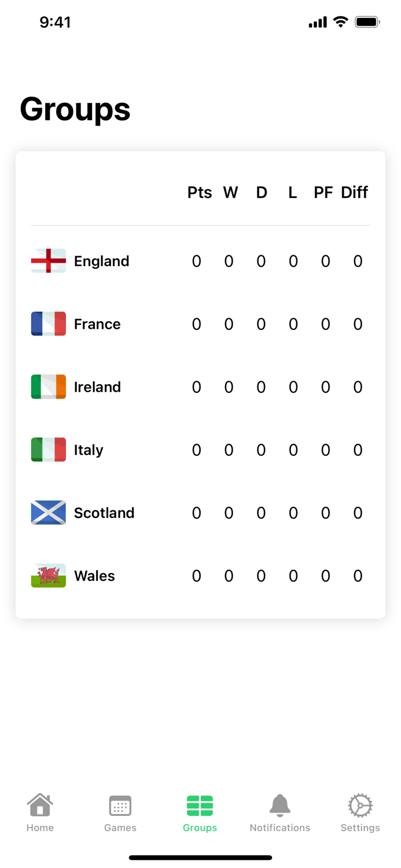Select the Ireland flag icon

pos(48,387)
